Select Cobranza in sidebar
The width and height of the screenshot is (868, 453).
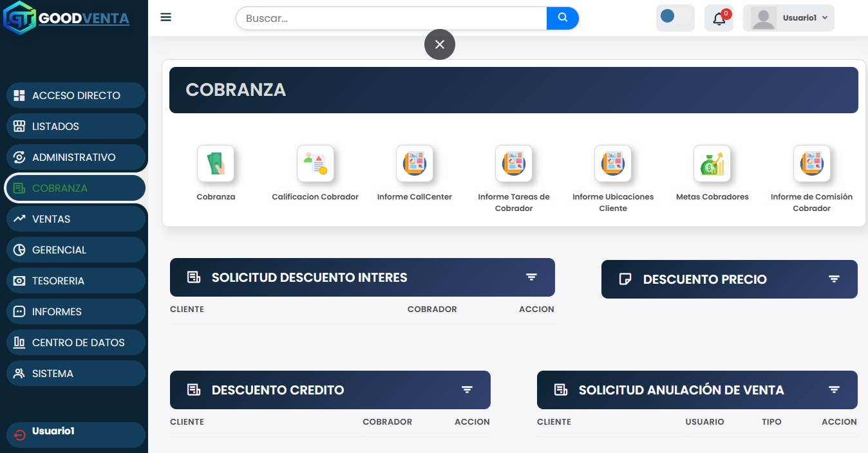click(75, 188)
